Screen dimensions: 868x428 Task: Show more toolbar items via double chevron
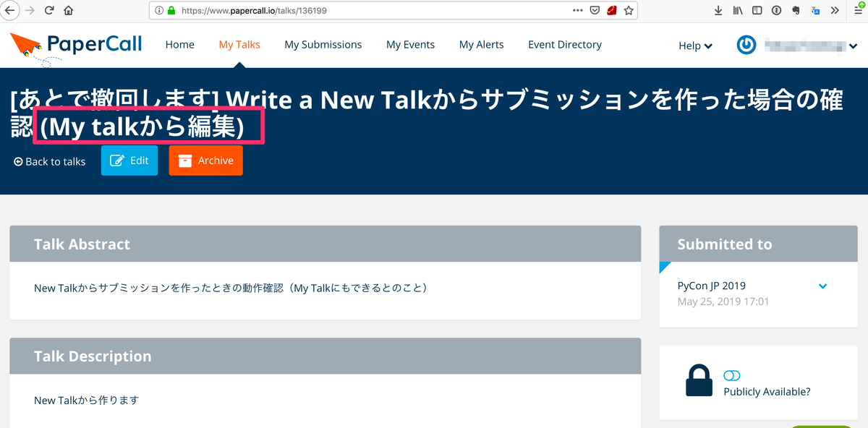835,11
